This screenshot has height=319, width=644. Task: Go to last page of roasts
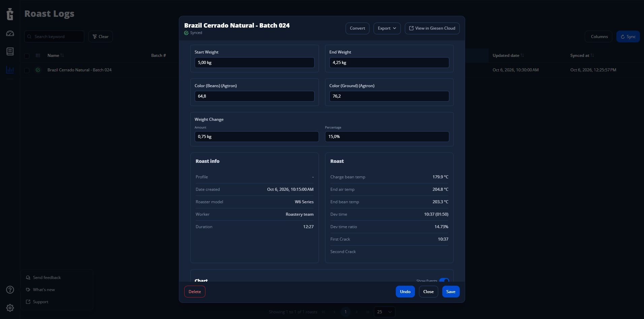[368, 312]
